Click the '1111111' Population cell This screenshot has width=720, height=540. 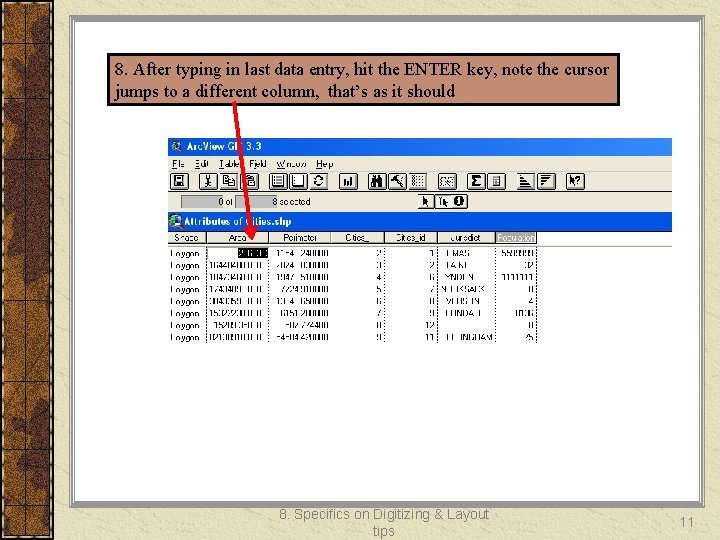[516, 277]
